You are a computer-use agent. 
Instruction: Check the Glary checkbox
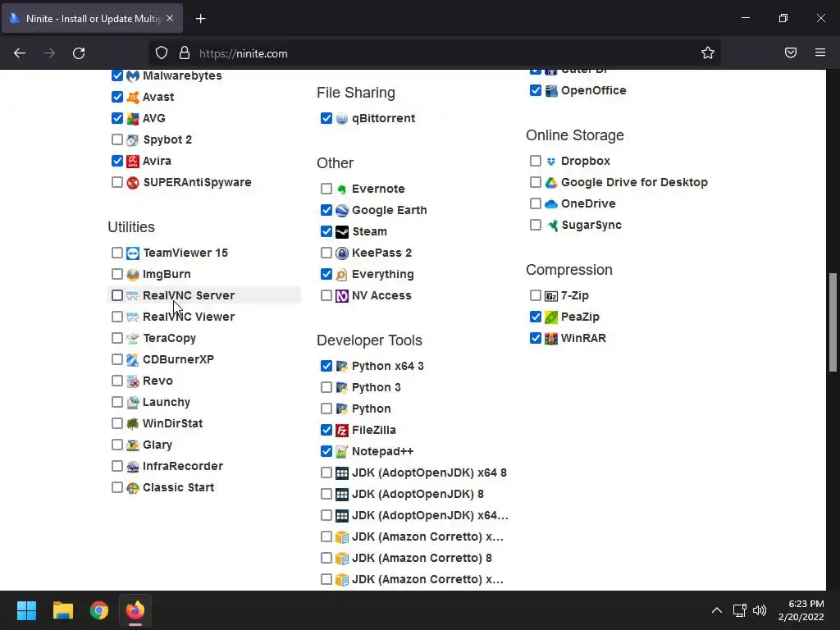(116, 445)
